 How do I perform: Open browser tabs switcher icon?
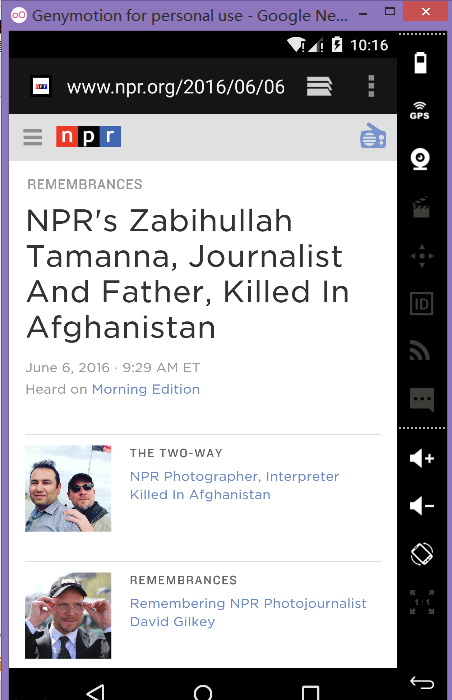click(x=319, y=86)
